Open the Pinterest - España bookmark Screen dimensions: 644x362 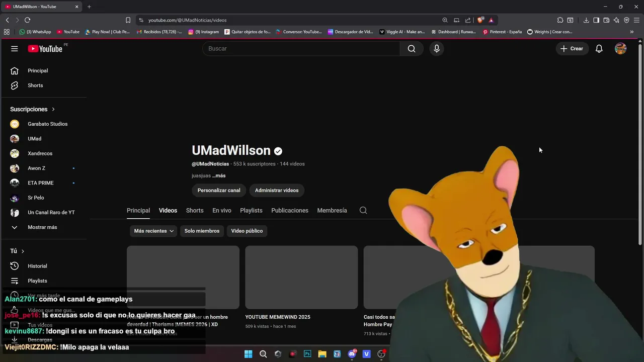coord(502,32)
